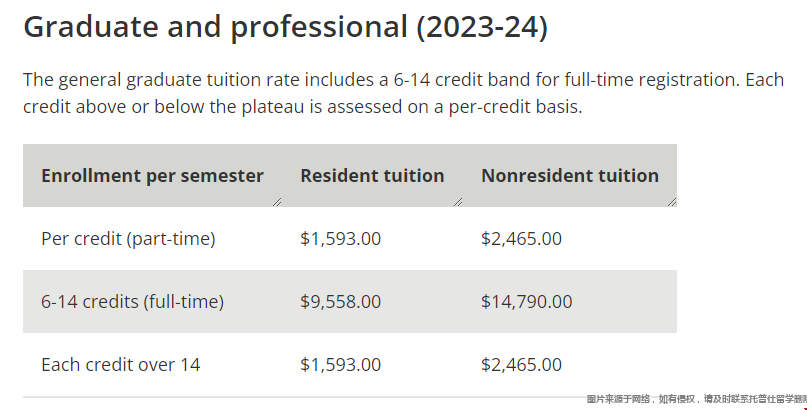Screen dimensions: 807x410
Task: Click nonresident tuition for Per credit (part-time)
Action: (521, 239)
